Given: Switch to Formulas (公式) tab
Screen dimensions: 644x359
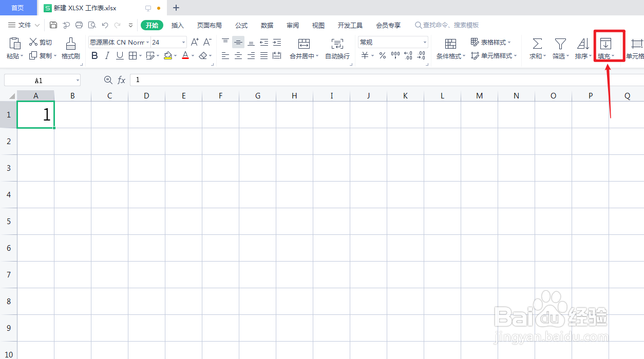Looking at the screenshot, I should [241, 25].
